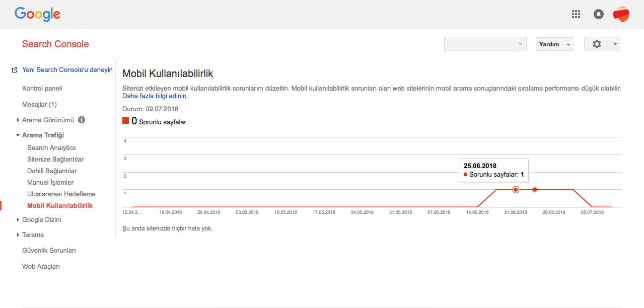
Task: Select Search Analytics in the sidebar
Action: point(51,147)
